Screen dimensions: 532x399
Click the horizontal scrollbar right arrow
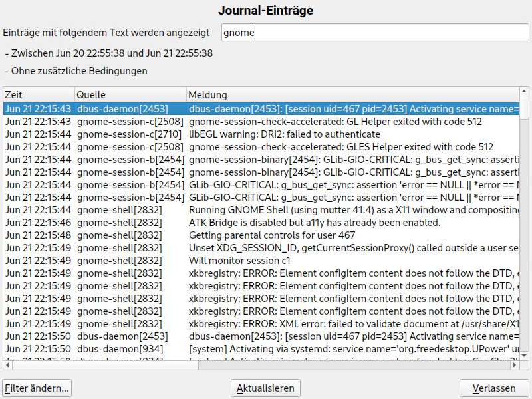515,365
